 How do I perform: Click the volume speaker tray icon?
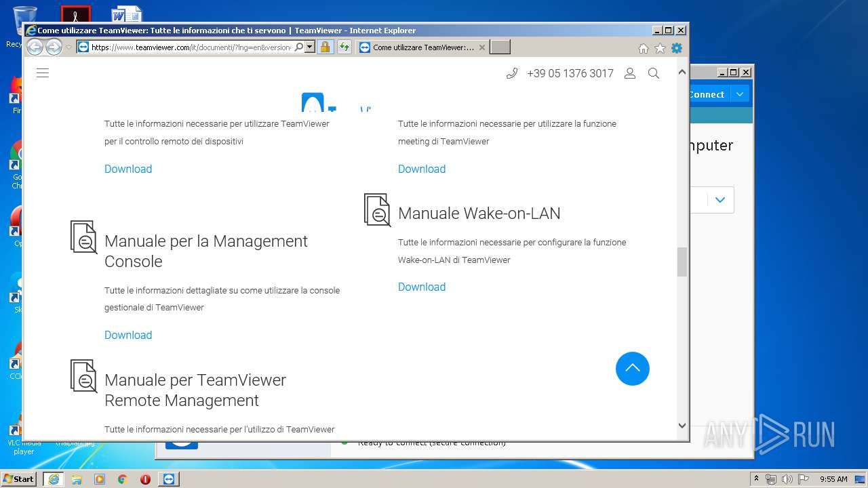(x=787, y=479)
